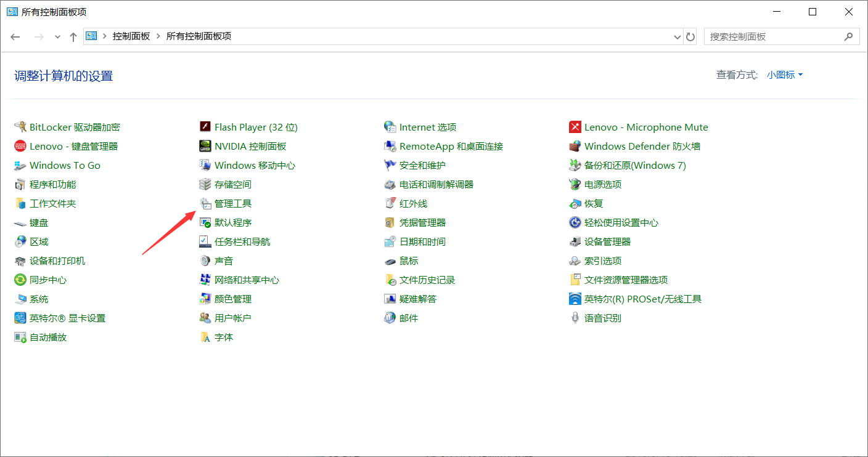This screenshot has width=868, height=457.
Task: Open the 文件历史记录 link
Action: point(427,280)
